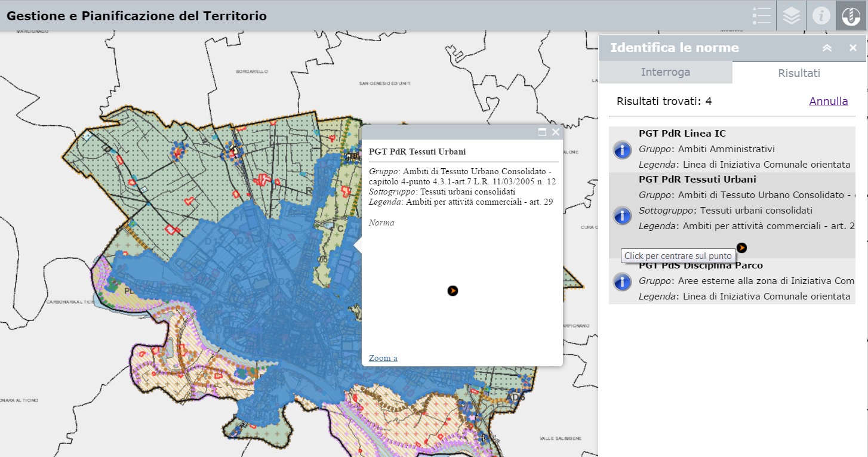Click info icon for PGT PdS Disciplina Parco

coord(622,281)
